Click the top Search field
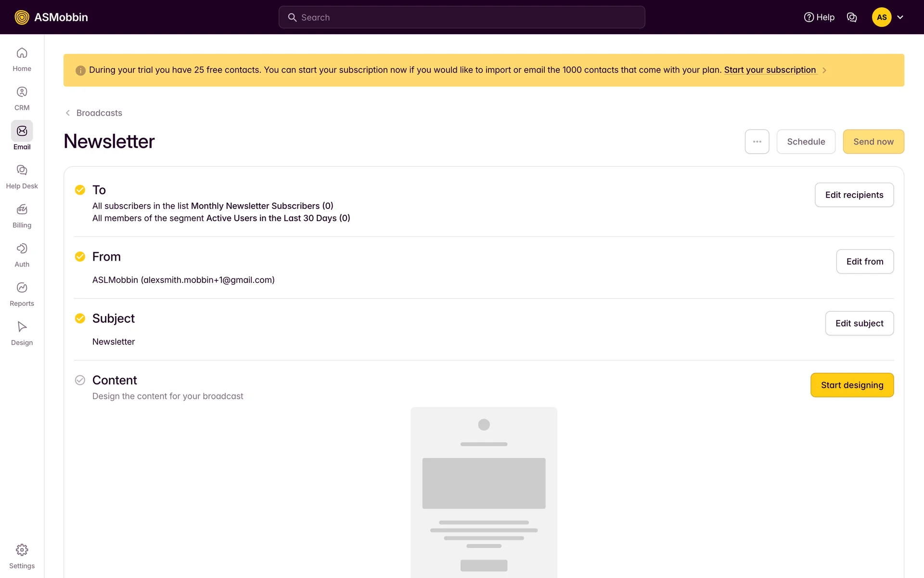 (462, 17)
